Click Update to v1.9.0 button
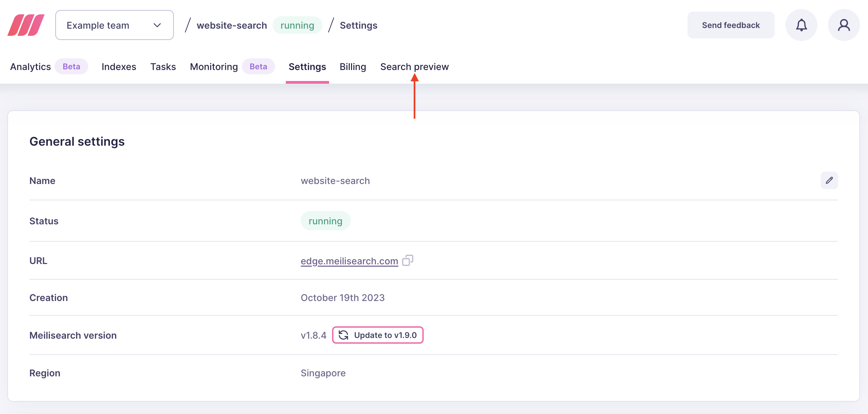 (x=377, y=335)
